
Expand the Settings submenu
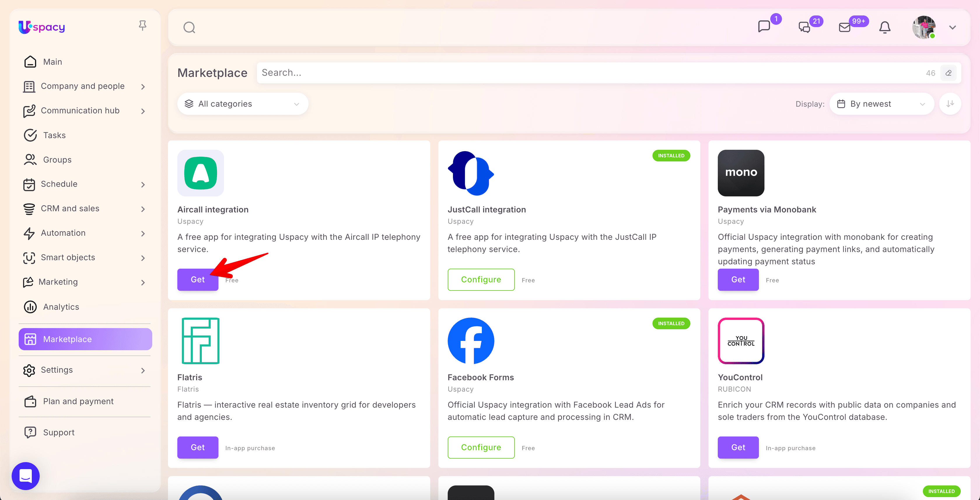pos(143,370)
